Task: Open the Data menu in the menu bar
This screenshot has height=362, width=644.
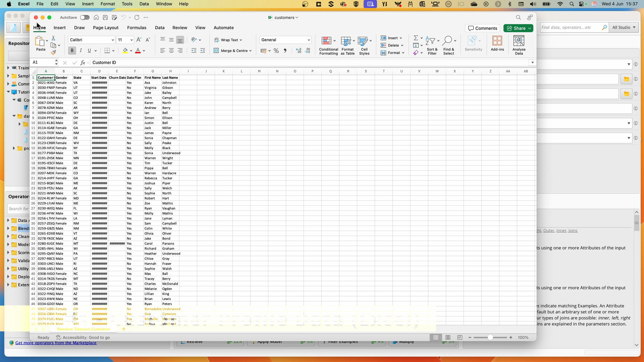Action: [144, 4]
